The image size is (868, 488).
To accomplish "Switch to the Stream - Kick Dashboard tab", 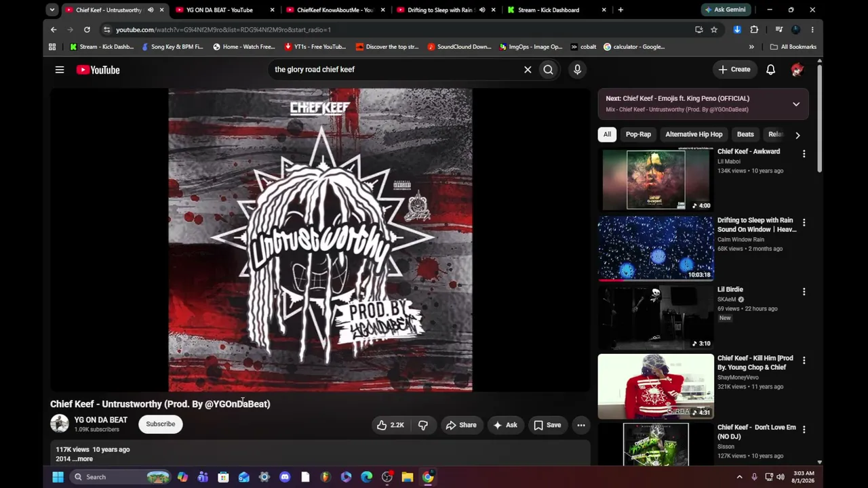I will pyautogui.click(x=556, y=10).
